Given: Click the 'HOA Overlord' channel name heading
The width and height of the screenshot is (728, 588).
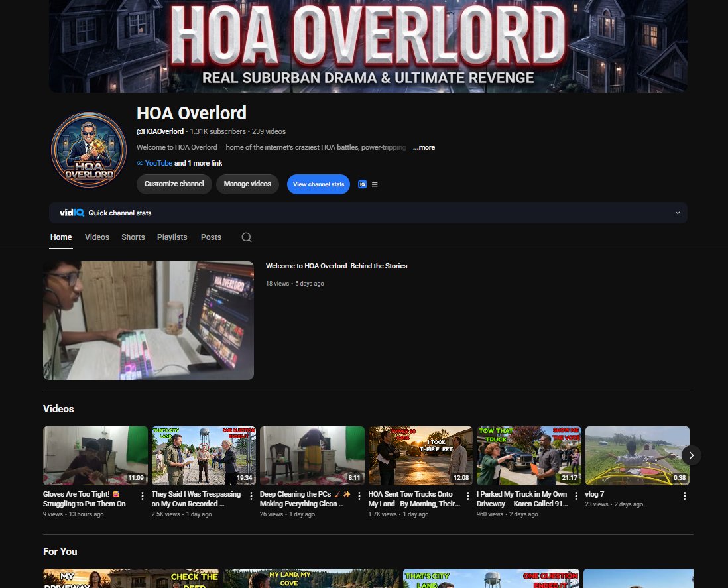Looking at the screenshot, I should (192, 113).
